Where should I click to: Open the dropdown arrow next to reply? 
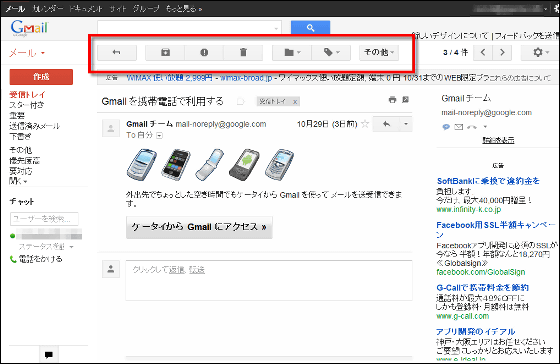(406, 124)
